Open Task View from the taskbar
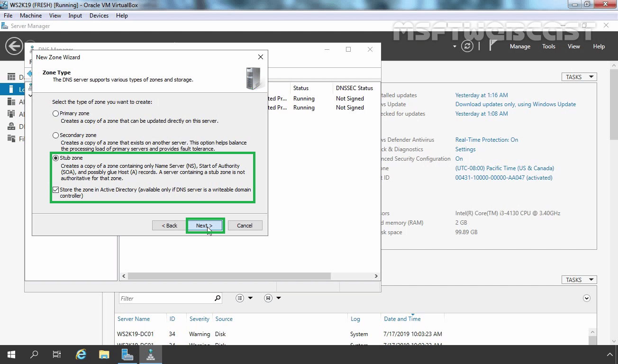The height and width of the screenshot is (364, 618). pyautogui.click(x=57, y=355)
